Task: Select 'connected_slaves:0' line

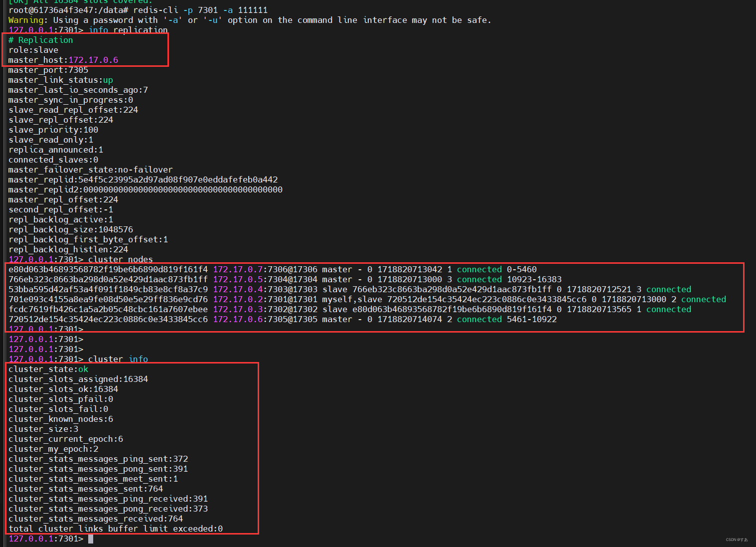Action: (x=53, y=160)
